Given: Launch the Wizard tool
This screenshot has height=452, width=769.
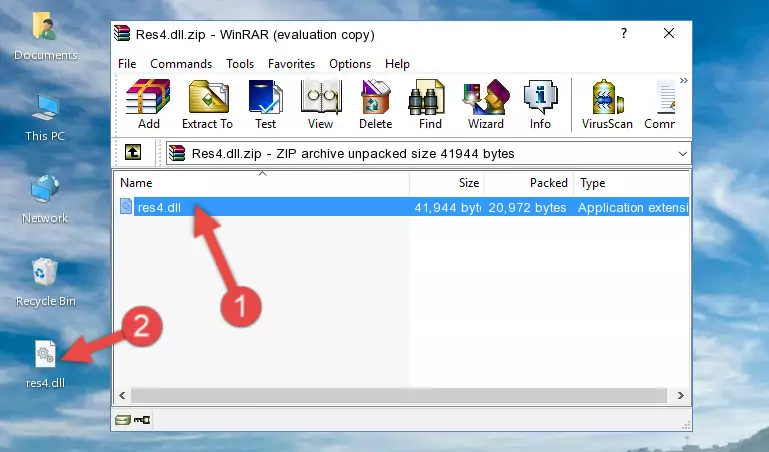Looking at the screenshot, I should 486,104.
